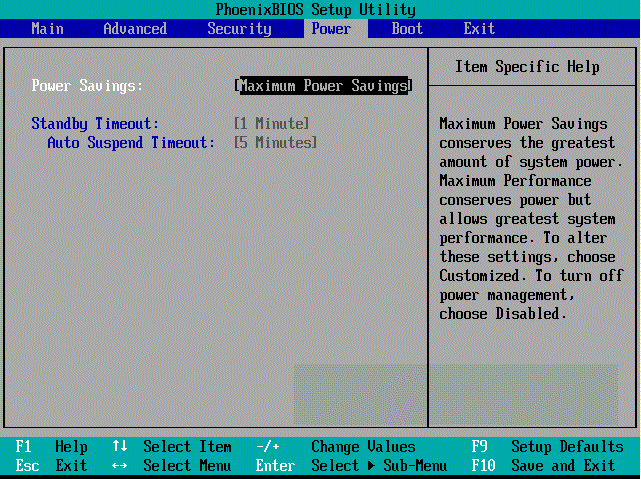Click the help text line 'choose Disabled.'
The width and height of the screenshot is (641, 479).
click(503, 314)
